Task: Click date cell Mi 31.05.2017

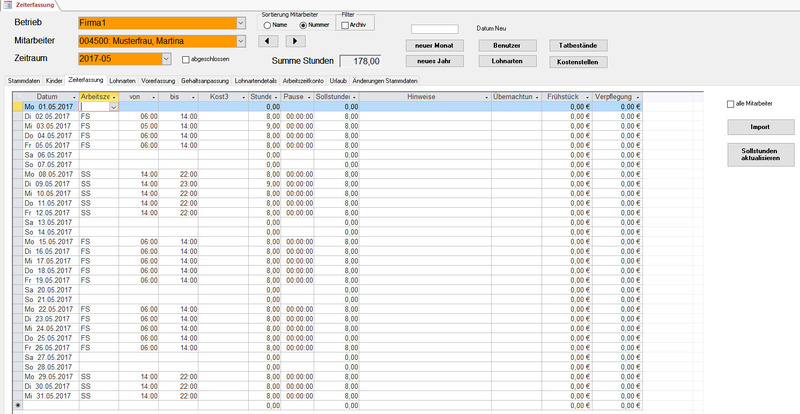Action: click(x=51, y=396)
